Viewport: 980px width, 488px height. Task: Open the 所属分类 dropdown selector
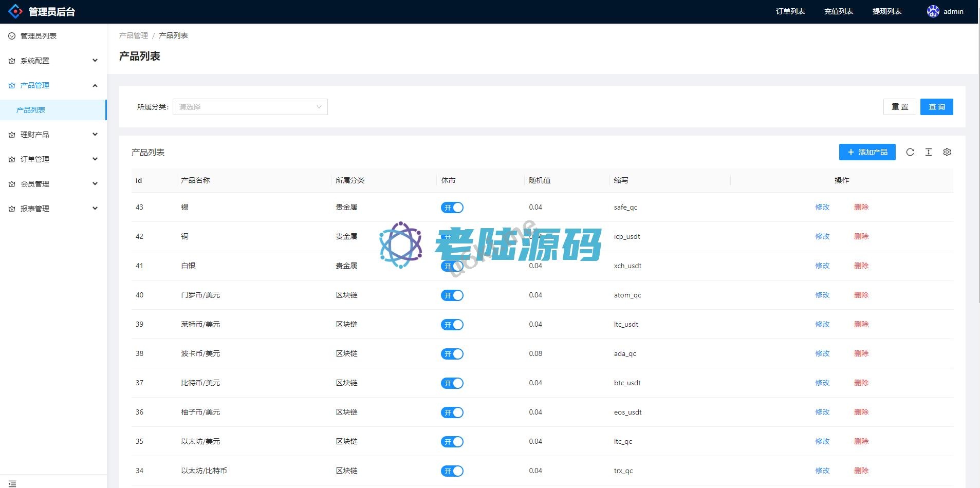pyautogui.click(x=250, y=107)
